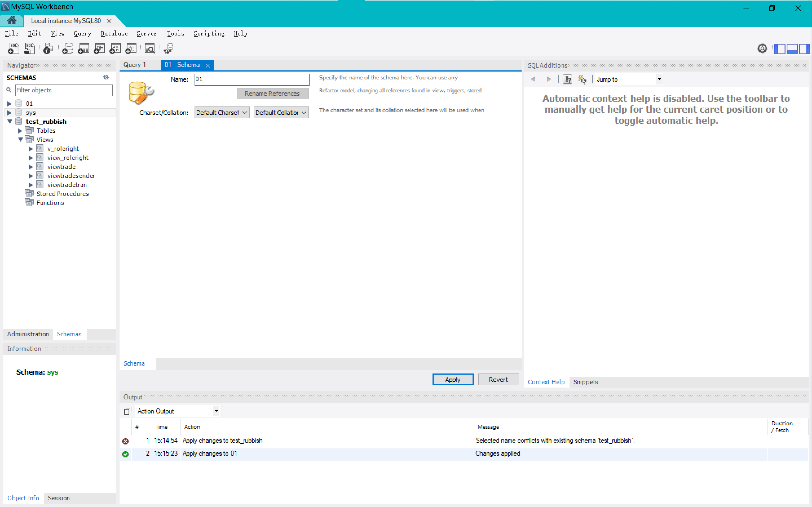The image size is (812, 507).
Task: Open the object inspector toolbar icon
Action: tap(48, 49)
